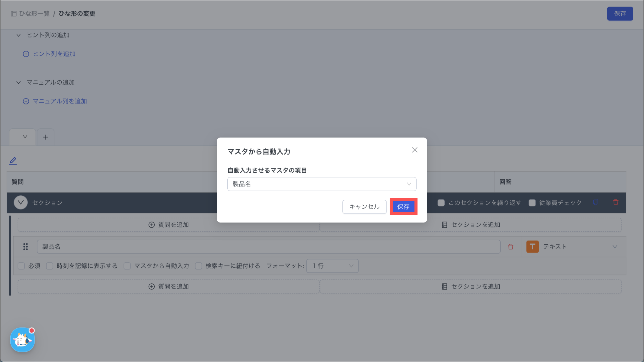This screenshot has width=644, height=362.
Task: Enable マスタから自動入力 checkbox
Action: tap(127, 266)
